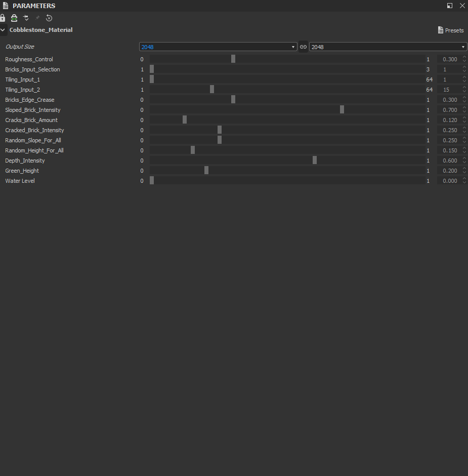Click the Cracks_Brick_Amount stepper arrows

(464, 120)
